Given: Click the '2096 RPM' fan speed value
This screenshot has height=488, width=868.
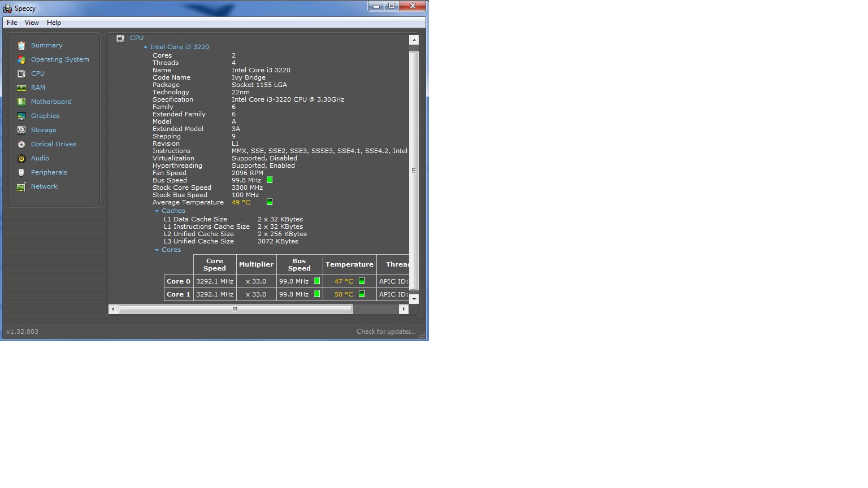Looking at the screenshot, I should [248, 173].
